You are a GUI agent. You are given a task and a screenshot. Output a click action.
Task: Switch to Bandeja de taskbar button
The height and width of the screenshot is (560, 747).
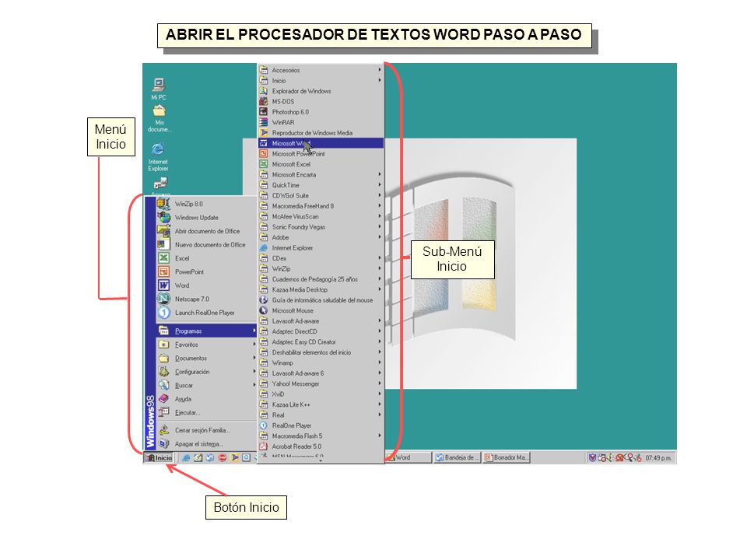coord(458,457)
